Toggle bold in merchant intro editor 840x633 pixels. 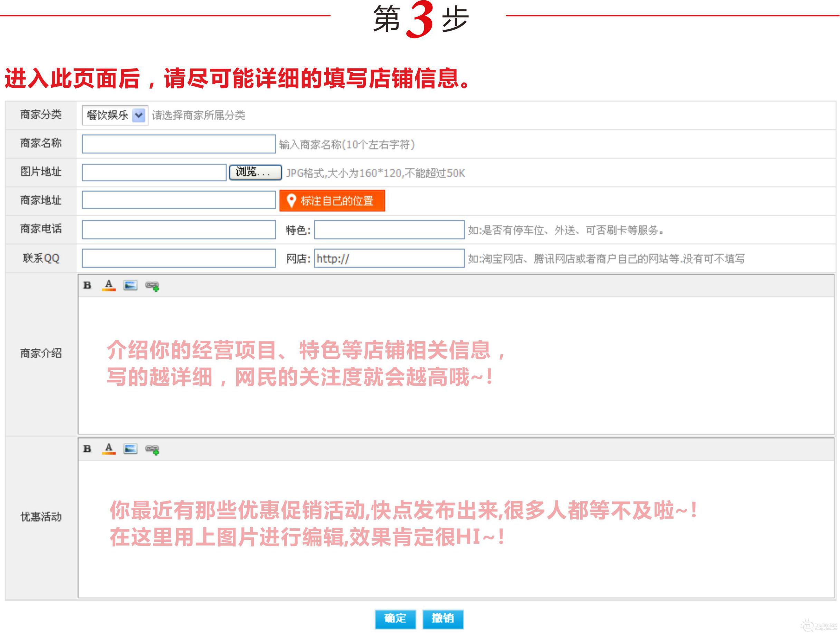87,285
